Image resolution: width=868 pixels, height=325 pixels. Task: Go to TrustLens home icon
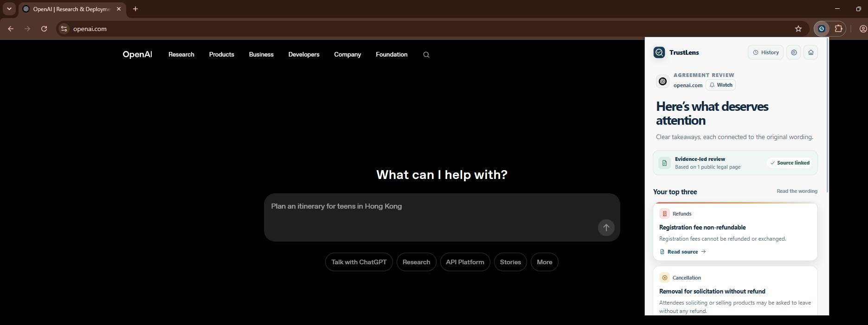[810, 52]
